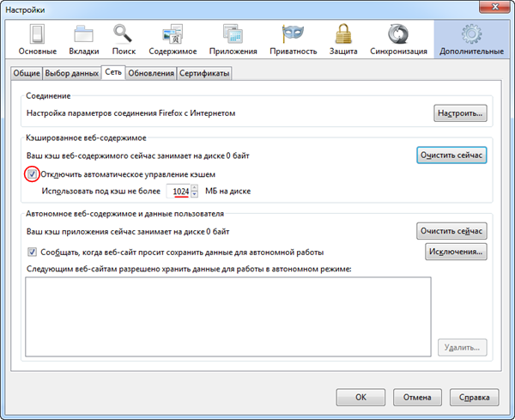The image size is (515, 420).
Task: Decrease cache size with down arrow
Action: pyautogui.click(x=195, y=195)
